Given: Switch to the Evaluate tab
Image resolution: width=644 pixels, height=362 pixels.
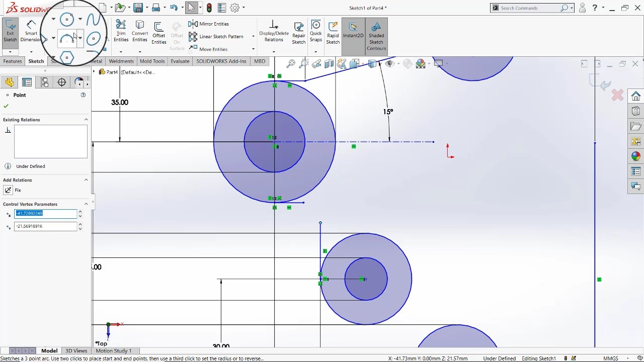Looking at the screenshot, I should tap(180, 61).
